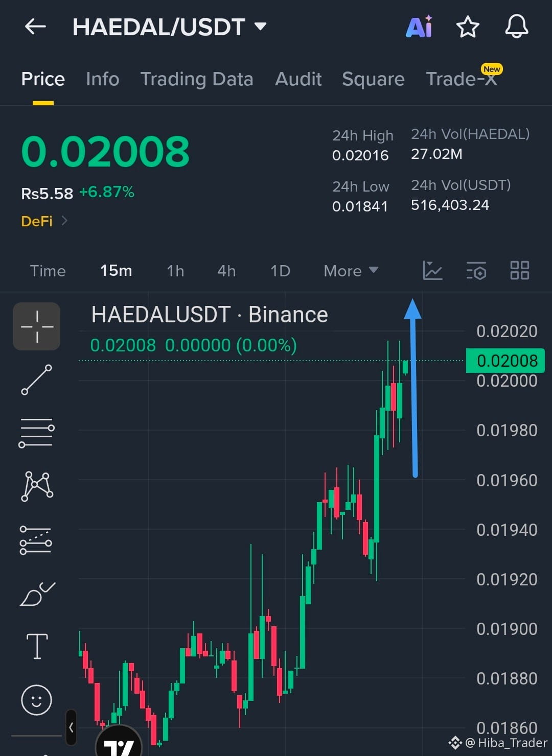Click the Rs5.58 converted price
The width and height of the screenshot is (552, 756).
47,194
